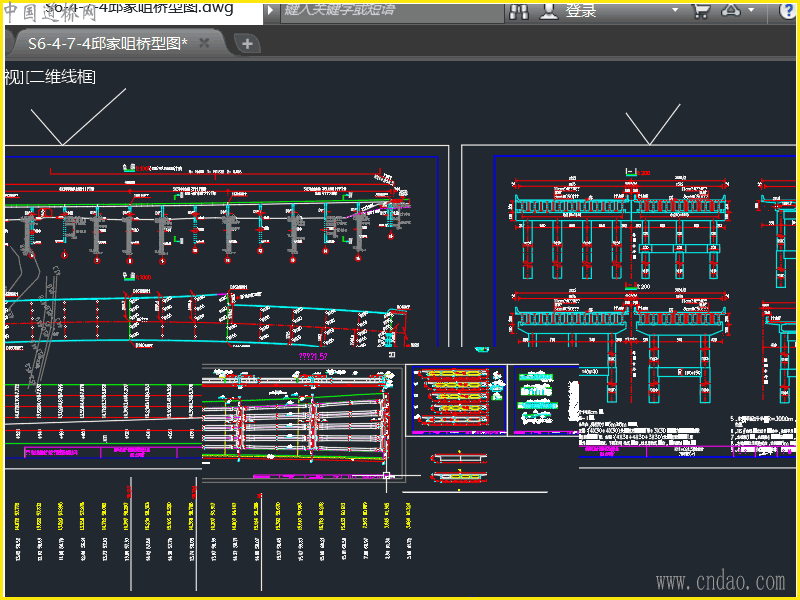Click the 登录 sign-in button
The height and width of the screenshot is (600, 800).
pyautogui.click(x=580, y=11)
